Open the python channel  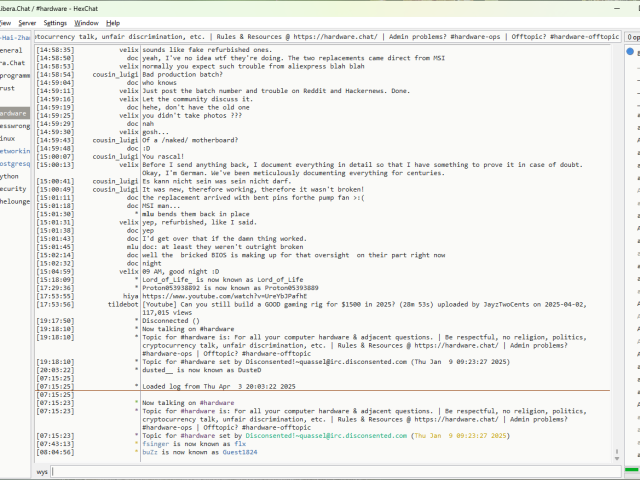12,175
